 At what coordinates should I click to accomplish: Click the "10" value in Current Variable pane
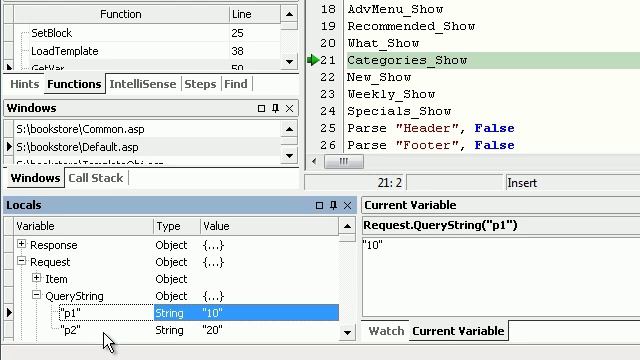[x=372, y=245]
